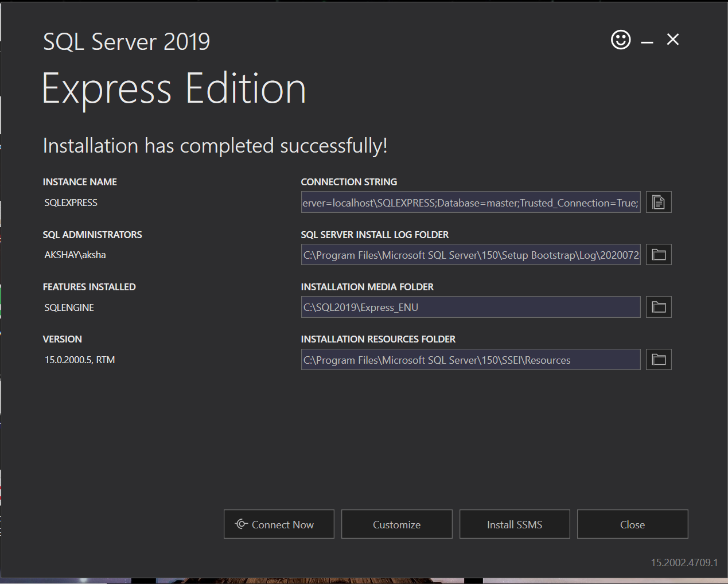Click the Close button
Screen dimensions: 728x584
(633, 524)
